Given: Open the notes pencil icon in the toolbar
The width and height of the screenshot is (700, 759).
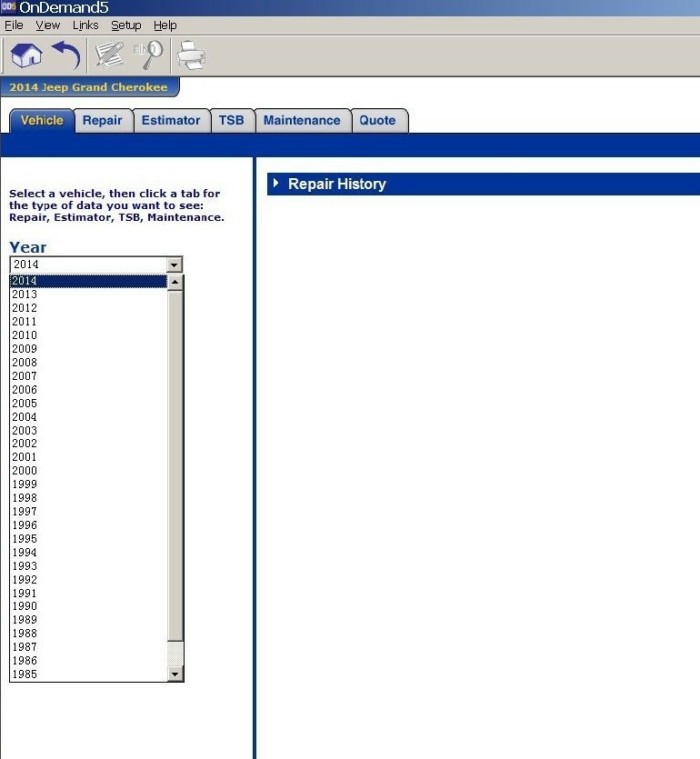Looking at the screenshot, I should [110, 55].
